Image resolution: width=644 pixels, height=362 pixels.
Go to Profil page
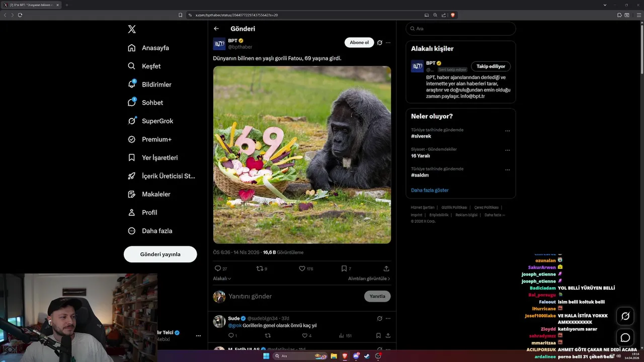click(x=142, y=212)
